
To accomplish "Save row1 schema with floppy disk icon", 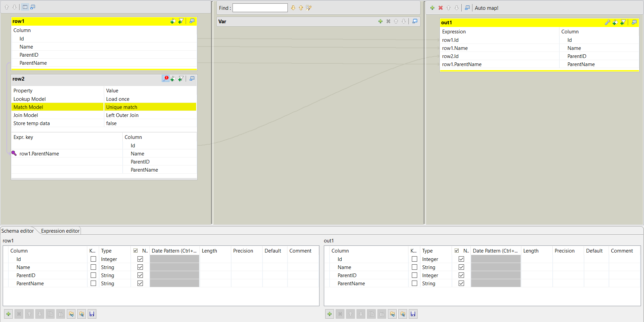I will 92,314.
